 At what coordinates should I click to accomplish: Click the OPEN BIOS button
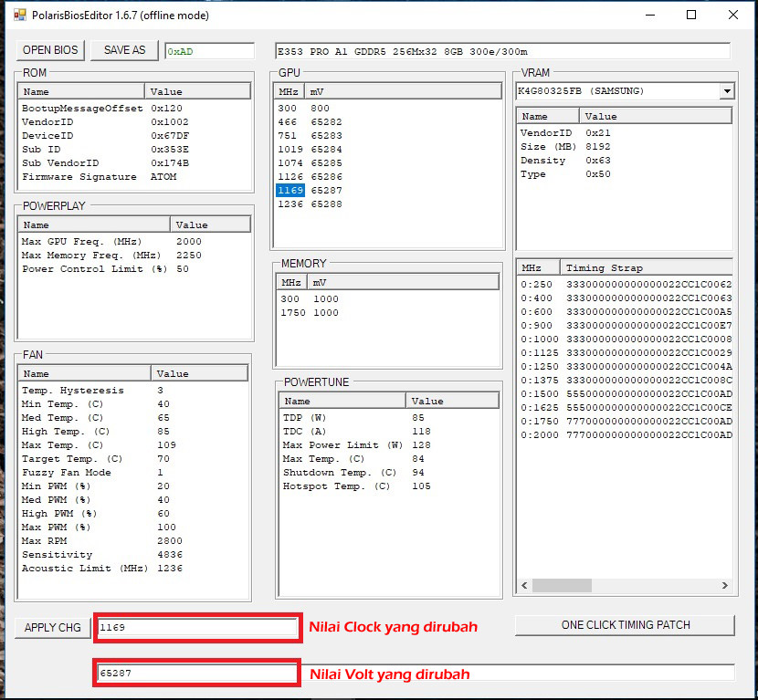[50, 50]
